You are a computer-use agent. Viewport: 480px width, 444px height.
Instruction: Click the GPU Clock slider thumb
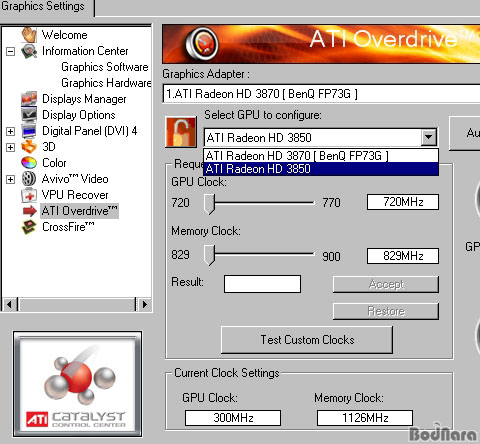pos(209,204)
